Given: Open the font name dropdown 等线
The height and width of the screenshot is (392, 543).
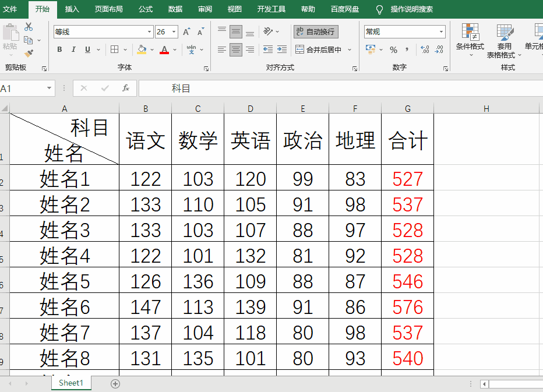Looking at the screenshot, I should 149,32.
